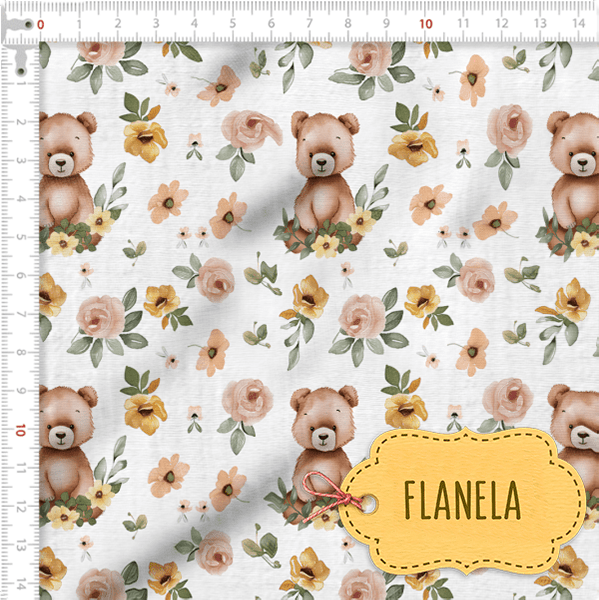Click the red twine bow on the tag
Image resolution: width=599 pixels, height=600 pixels.
pyautogui.click(x=332, y=497)
